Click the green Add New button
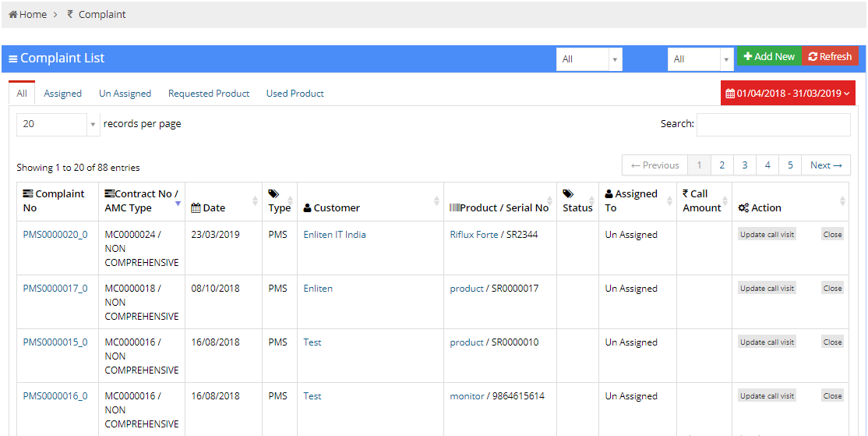The image size is (868, 436). click(769, 57)
